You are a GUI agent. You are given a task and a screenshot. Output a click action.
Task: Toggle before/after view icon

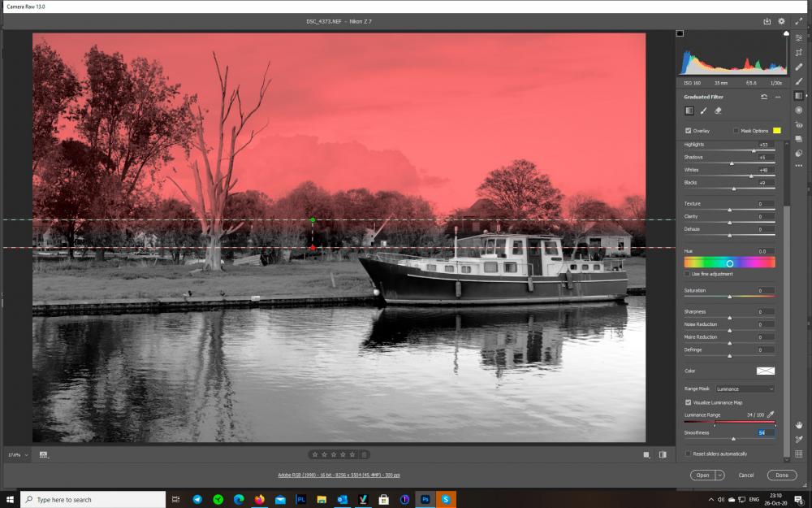(x=663, y=454)
